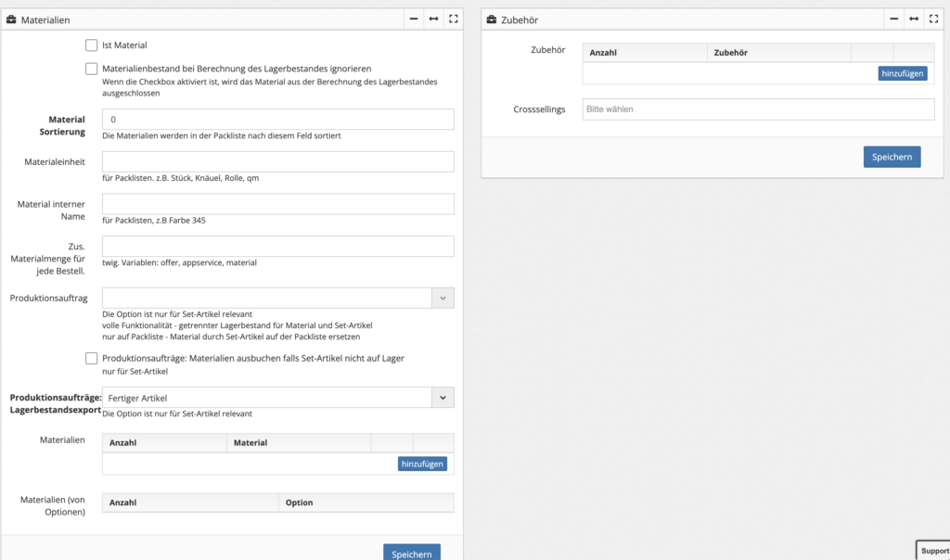The width and height of the screenshot is (950, 560).
Task: Click the 'für Packlisten. z.B. Stück, Knäuel' hint
Action: (x=181, y=178)
